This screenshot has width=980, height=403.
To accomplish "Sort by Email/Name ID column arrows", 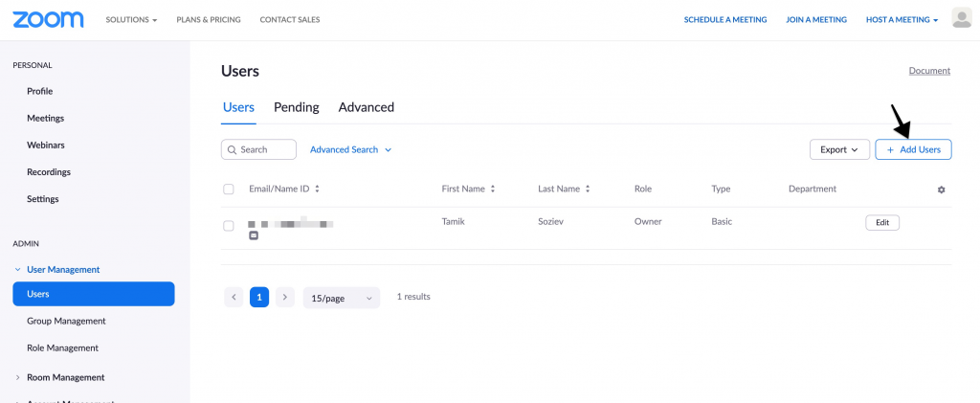I will click(317, 190).
